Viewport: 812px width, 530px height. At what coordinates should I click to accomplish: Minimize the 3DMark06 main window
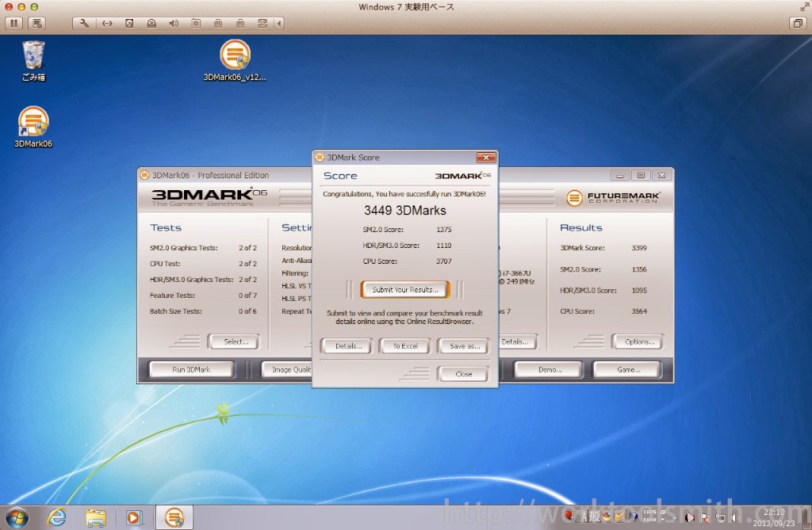click(619, 175)
